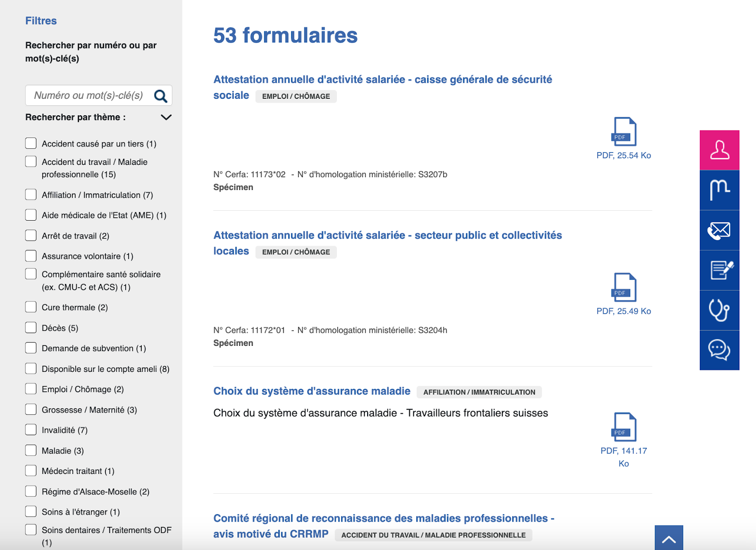Download the PDF icon for caisse générale form
The height and width of the screenshot is (550, 756).
click(x=624, y=131)
